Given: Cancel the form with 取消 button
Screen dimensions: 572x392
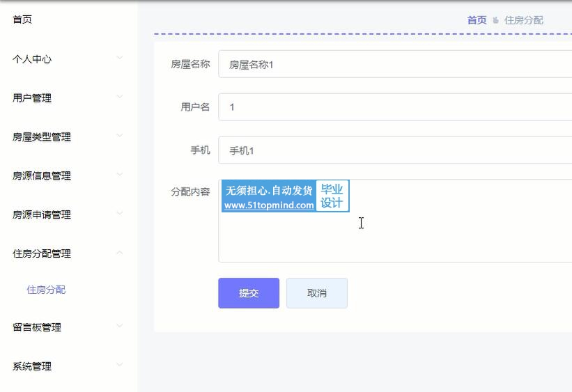Looking at the screenshot, I should (317, 293).
